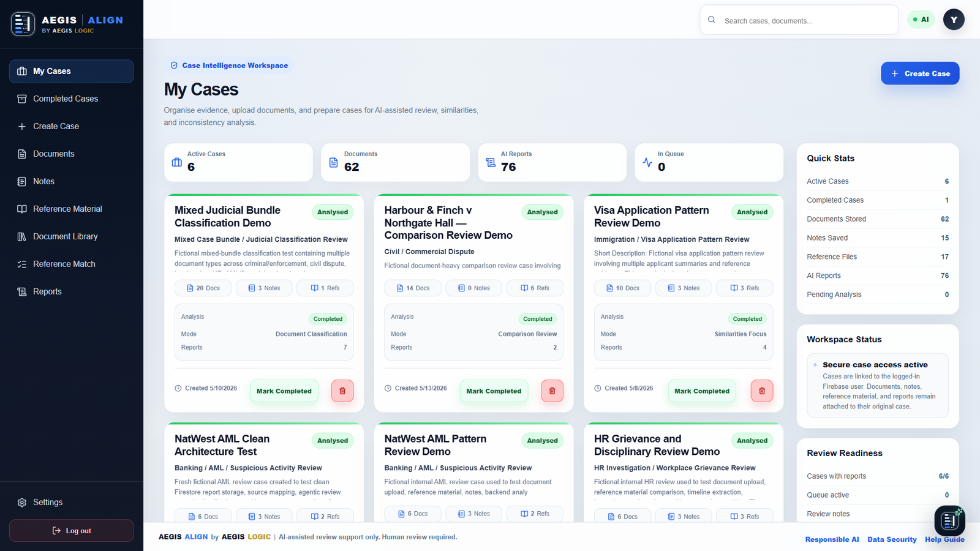Mark Harbour & Finch case as completed
This screenshot has width=980, height=551.
[x=494, y=391]
